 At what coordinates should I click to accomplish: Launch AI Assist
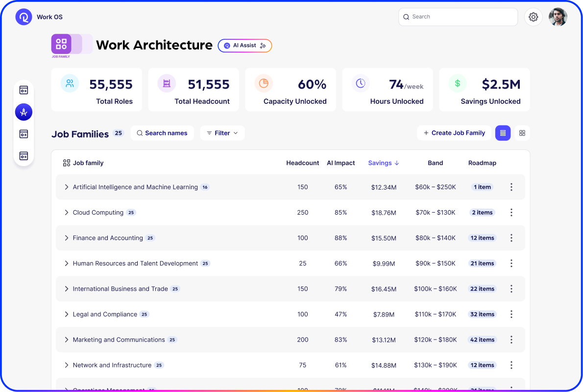point(244,46)
